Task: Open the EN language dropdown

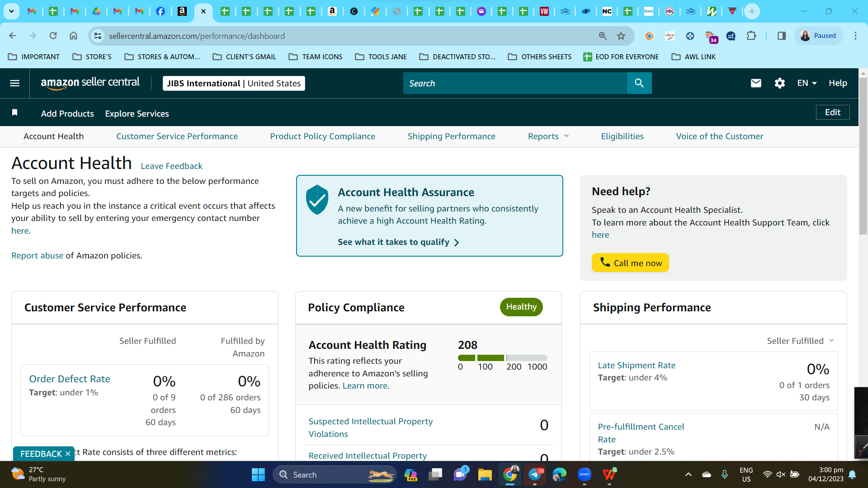Action: pos(807,83)
